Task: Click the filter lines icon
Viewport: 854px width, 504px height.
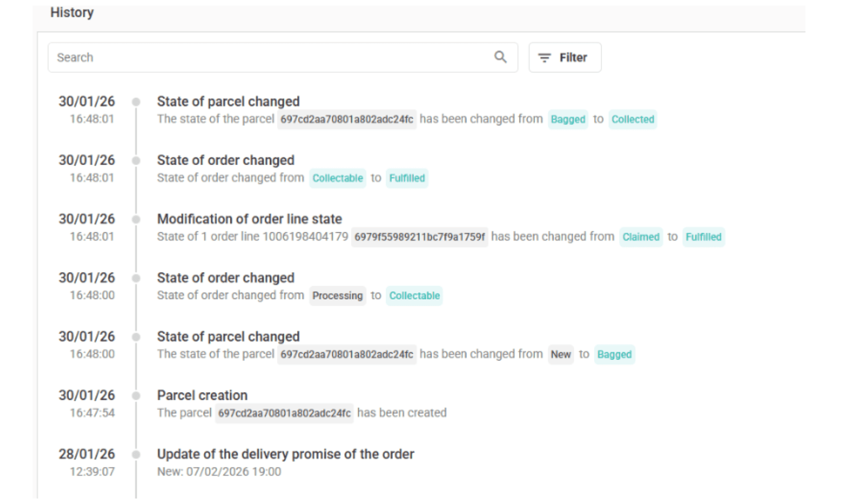Action: (545, 58)
